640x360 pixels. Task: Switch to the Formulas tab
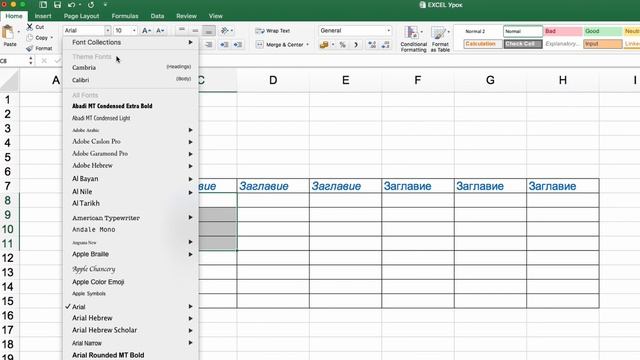(x=125, y=16)
